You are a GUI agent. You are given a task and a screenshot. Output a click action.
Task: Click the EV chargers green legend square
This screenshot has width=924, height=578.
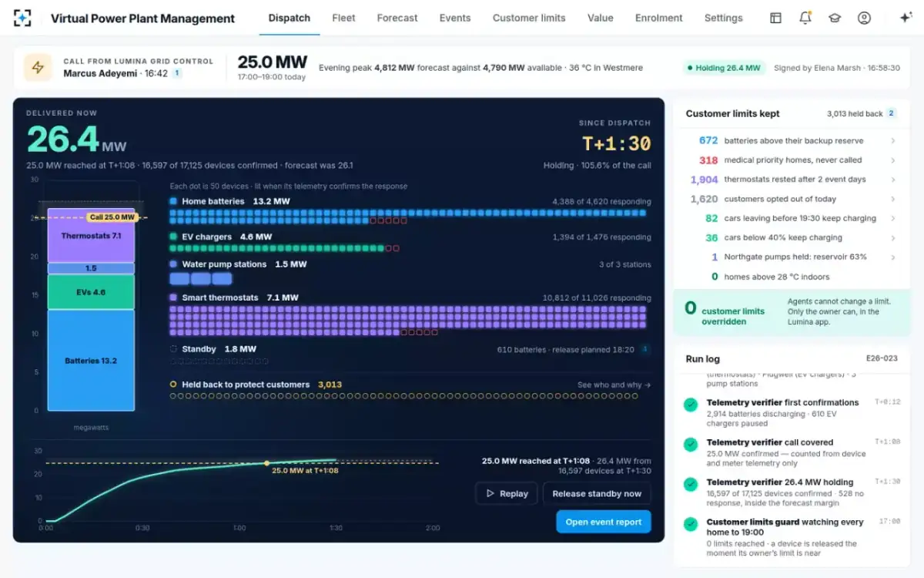tap(173, 237)
